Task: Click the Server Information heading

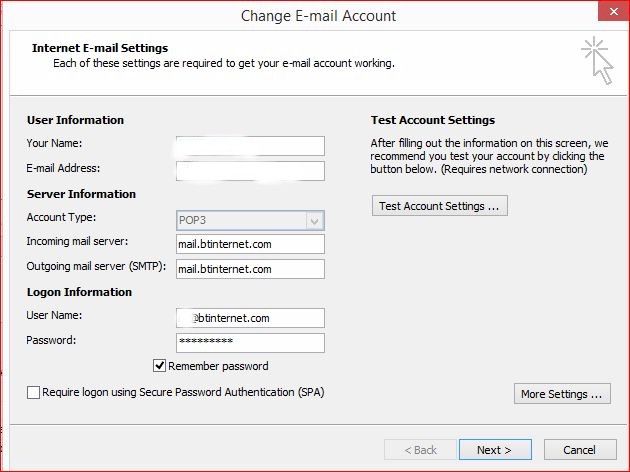Action: [x=81, y=194]
